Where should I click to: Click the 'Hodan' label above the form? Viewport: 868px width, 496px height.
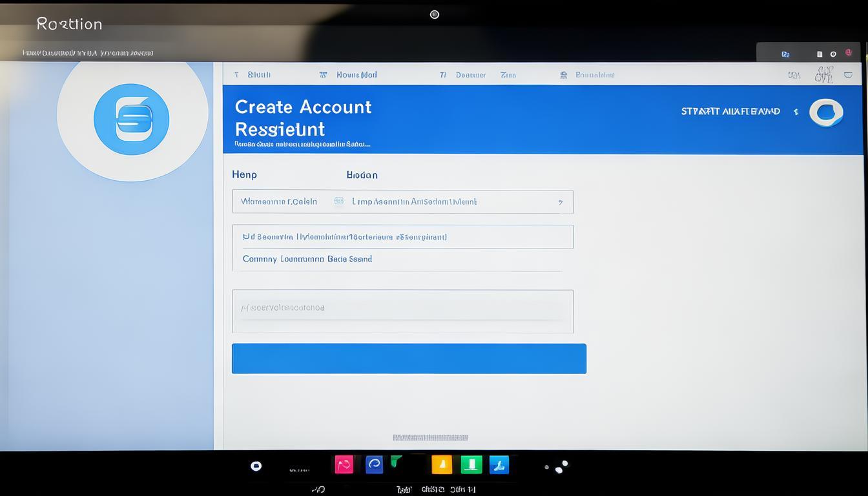pos(362,174)
